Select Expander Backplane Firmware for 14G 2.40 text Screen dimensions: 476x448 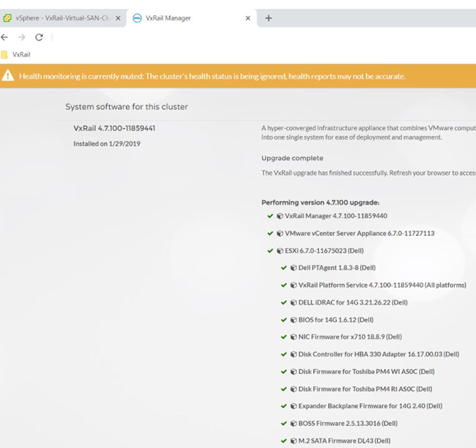(x=371, y=406)
